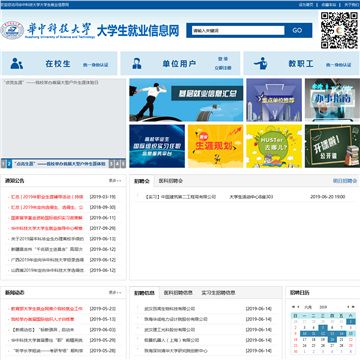Click carousel caption 点亮生涯 text
This screenshot has width=360, height=360.
(x=60, y=164)
